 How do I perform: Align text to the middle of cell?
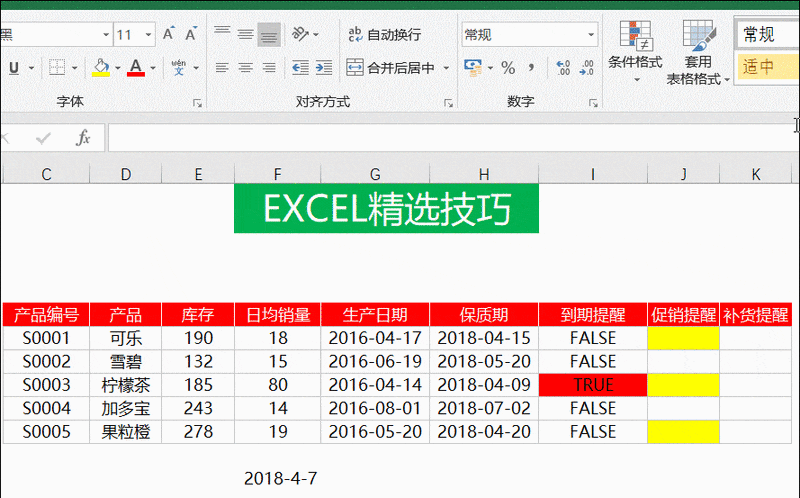245,34
